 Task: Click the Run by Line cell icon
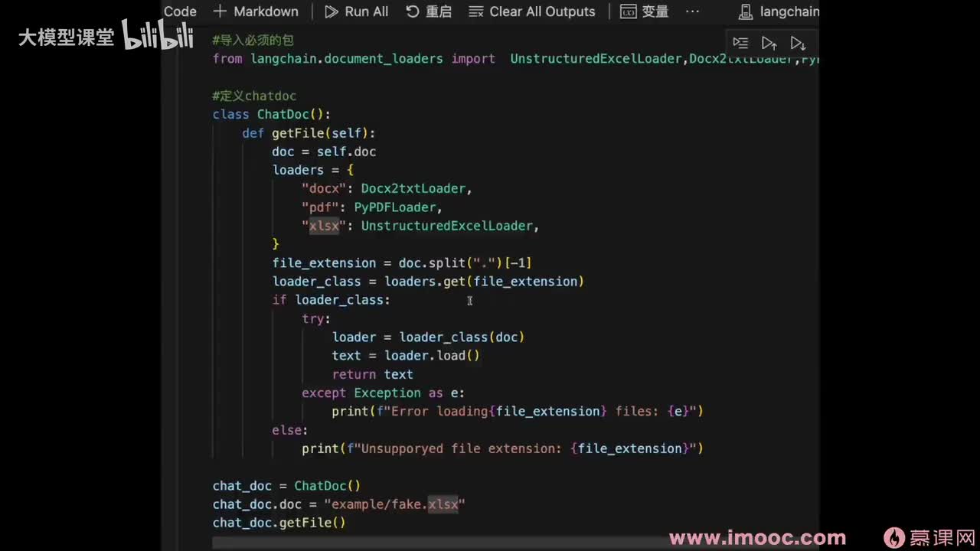(740, 43)
